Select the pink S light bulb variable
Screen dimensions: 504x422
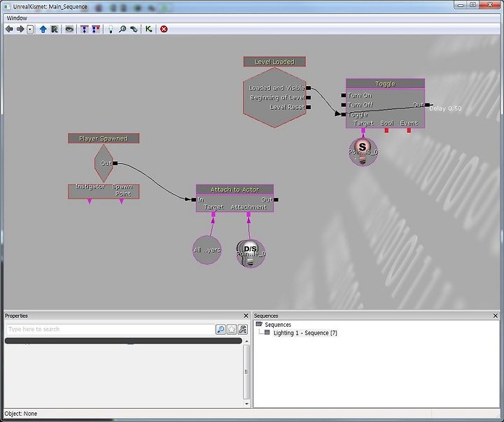click(x=363, y=152)
